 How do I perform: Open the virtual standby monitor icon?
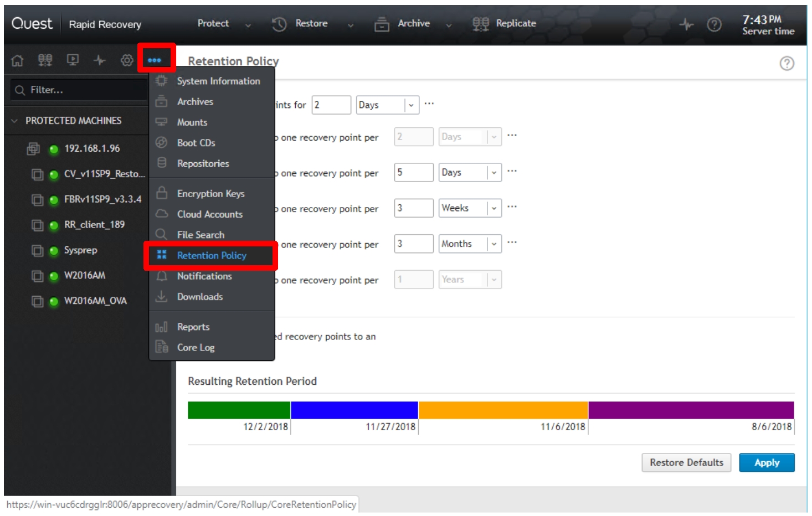[x=73, y=60]
